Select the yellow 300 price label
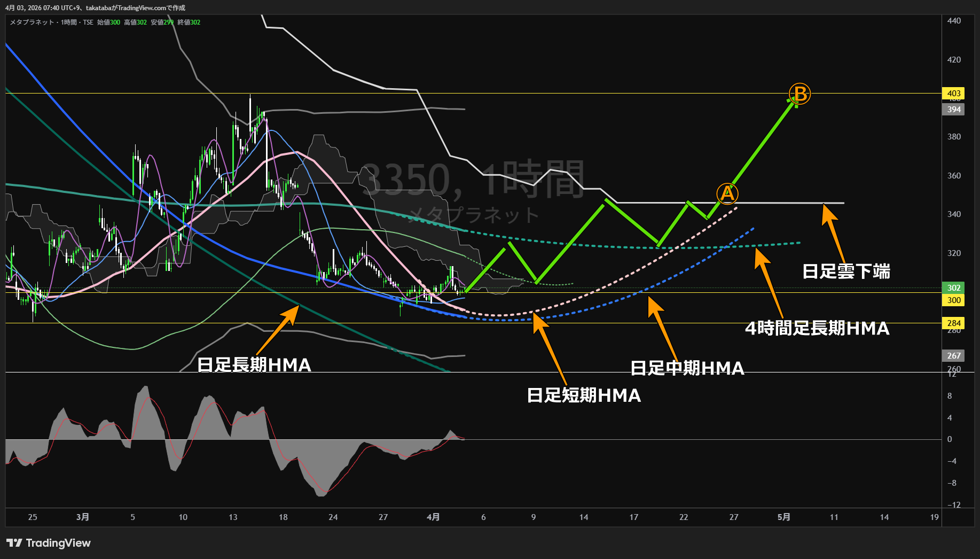 954,300
